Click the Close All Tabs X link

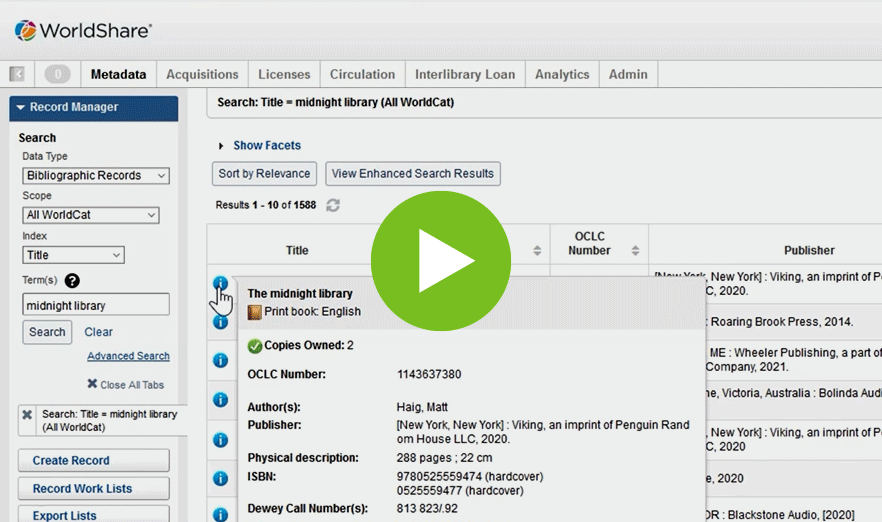point(125,385)
